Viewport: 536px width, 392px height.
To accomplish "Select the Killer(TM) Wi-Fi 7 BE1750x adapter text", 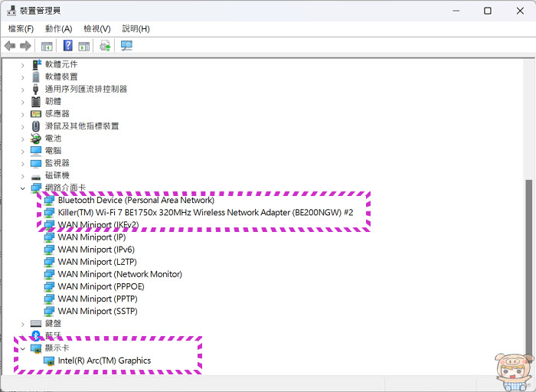I will pos(205,213).
